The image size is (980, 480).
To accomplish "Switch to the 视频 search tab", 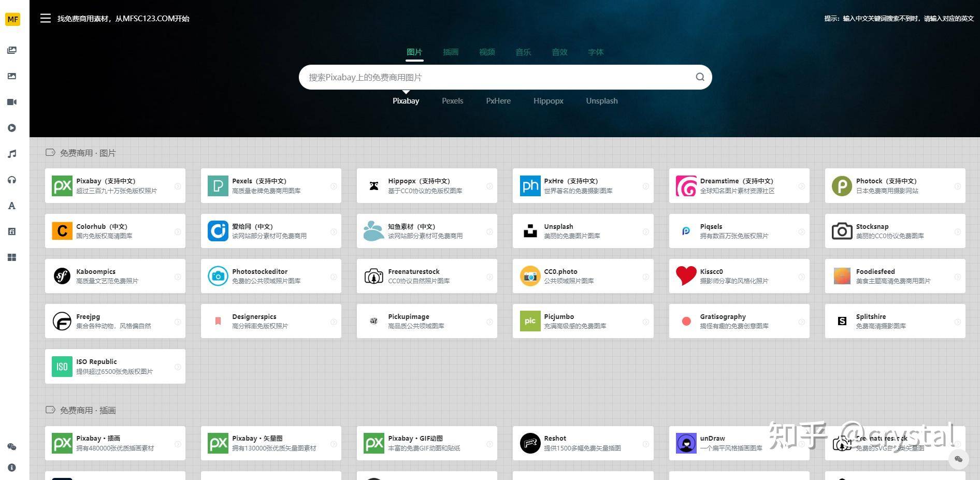I will click(x=487, y=52).
